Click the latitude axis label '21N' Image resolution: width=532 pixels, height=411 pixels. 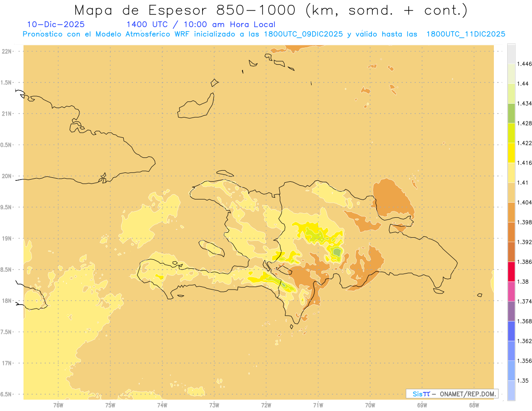coord(7,114)
